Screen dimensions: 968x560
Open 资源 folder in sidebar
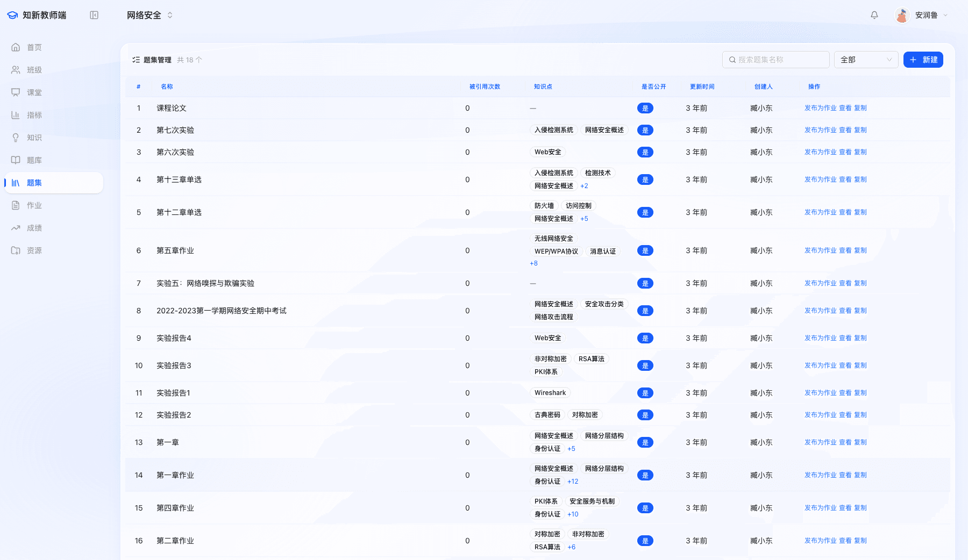16,250
